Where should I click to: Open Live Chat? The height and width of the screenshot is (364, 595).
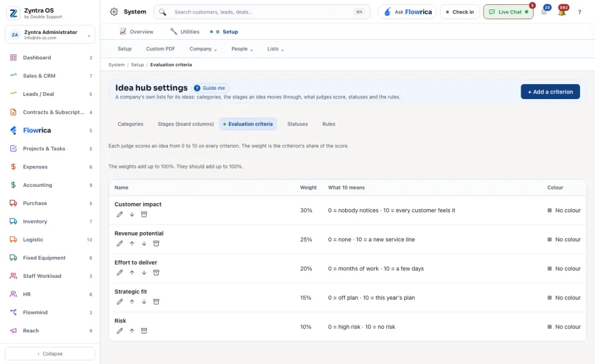pyautogui.click(x=508, y=12)
